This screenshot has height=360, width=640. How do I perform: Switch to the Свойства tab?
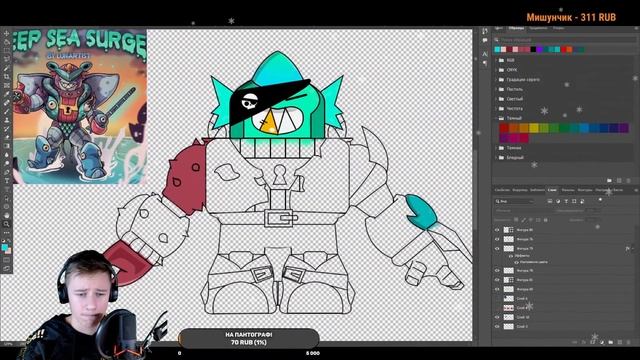pyautogui.click(x=502, y=190)
